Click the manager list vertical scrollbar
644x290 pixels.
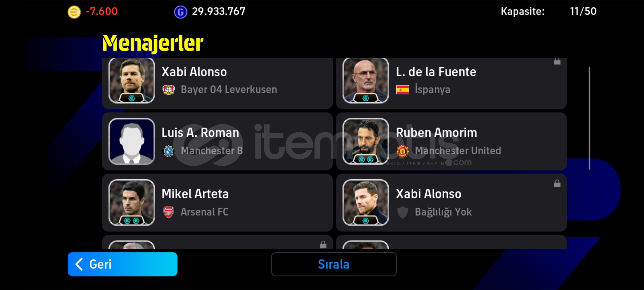tap(589, 118)
